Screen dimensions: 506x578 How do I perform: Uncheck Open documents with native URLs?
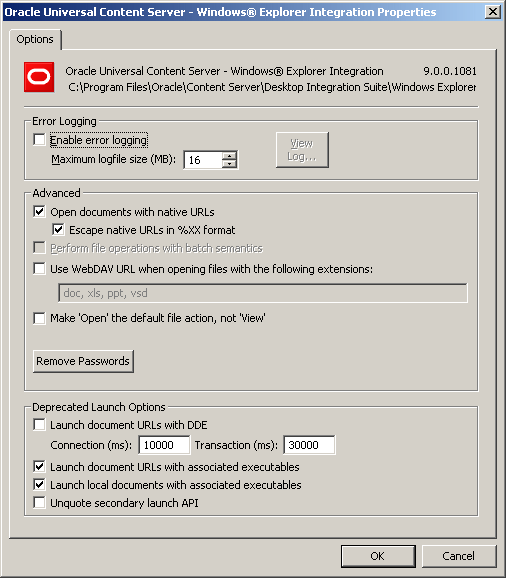39,212
